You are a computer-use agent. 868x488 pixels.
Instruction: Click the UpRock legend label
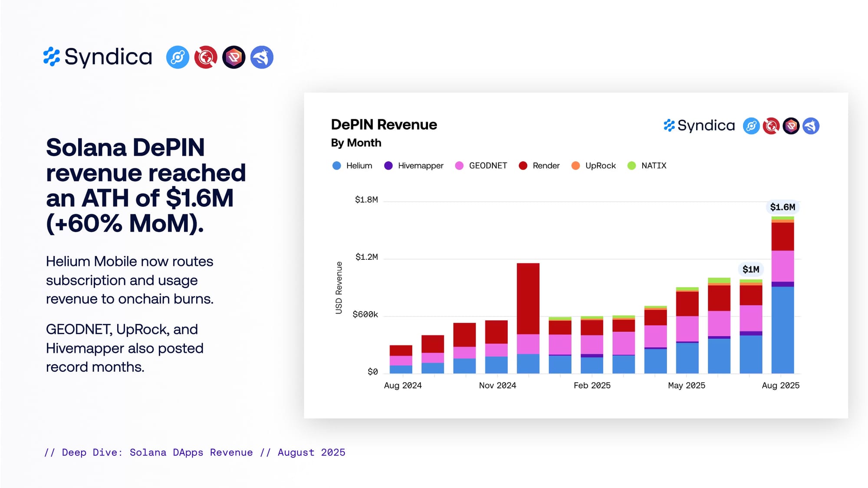pyautogui.click(x=601, y=166)
